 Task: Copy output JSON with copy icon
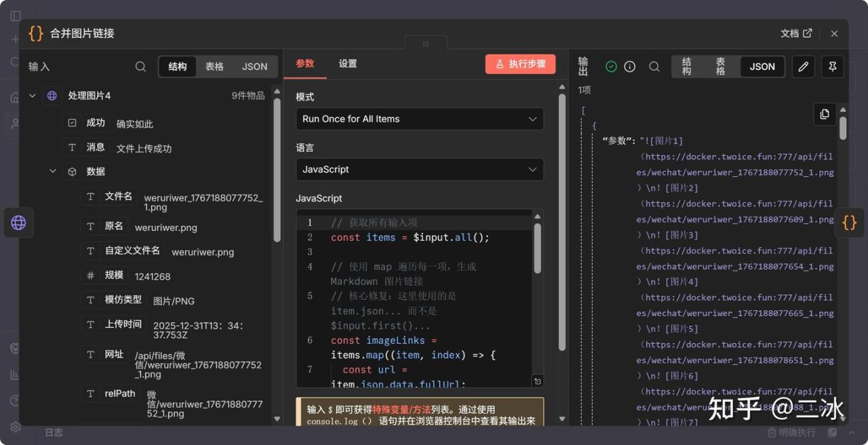click(x=825, y=114)
